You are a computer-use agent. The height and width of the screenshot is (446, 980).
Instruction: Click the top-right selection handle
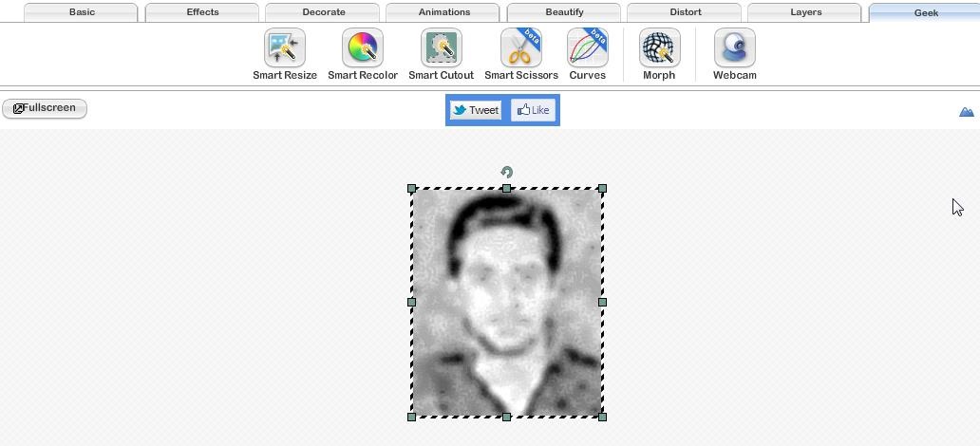click(602, 188)
